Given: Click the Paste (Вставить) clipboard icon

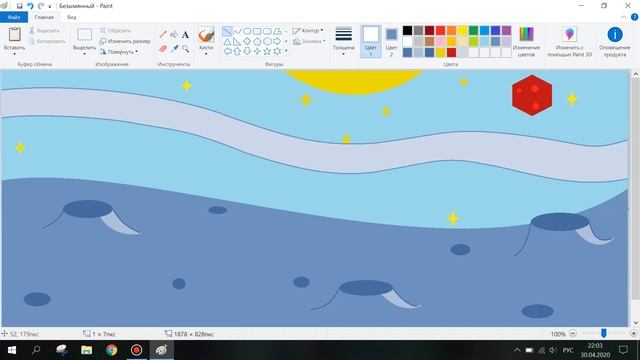Looking at the screenshot, I should (x=15, y=34).
